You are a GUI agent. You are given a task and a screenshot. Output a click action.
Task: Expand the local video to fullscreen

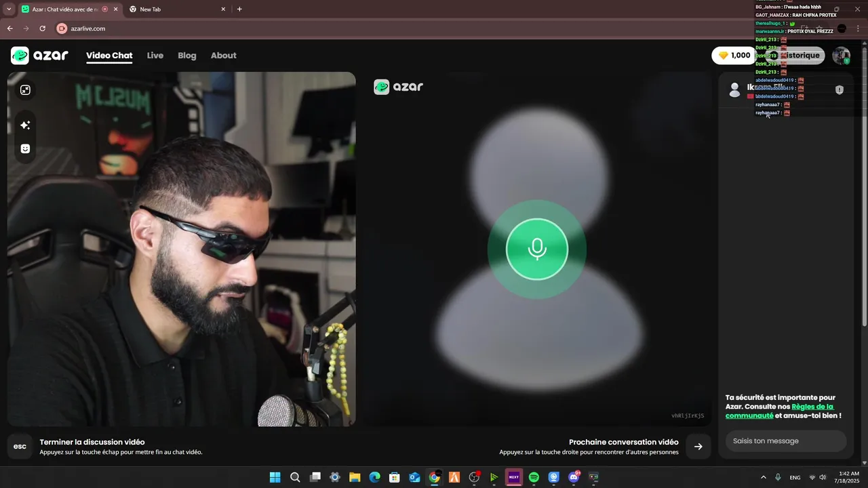[x=25, y=90]
